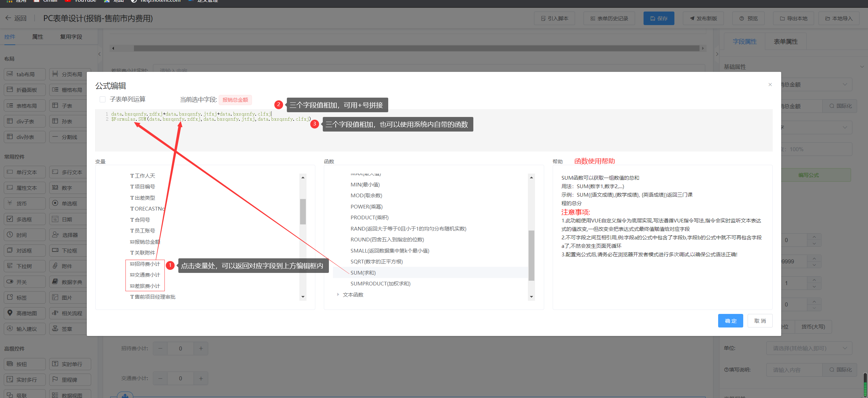868x398 pixels.
Task: Collapse the 基础属性 section chevron
Action: tap(862, 67)
